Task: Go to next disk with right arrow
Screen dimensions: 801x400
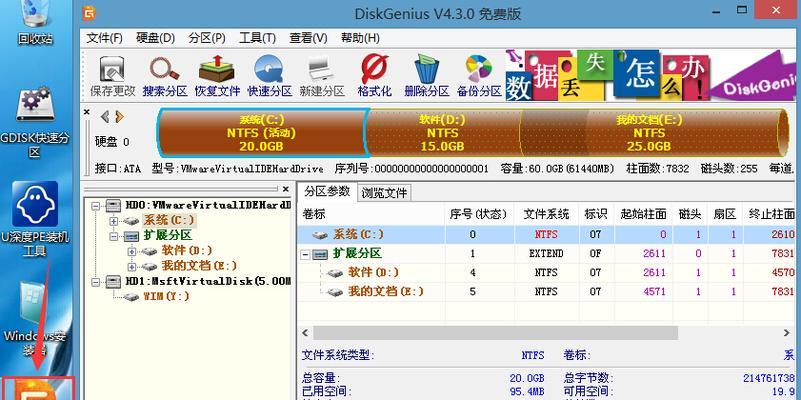Action: 120,117
